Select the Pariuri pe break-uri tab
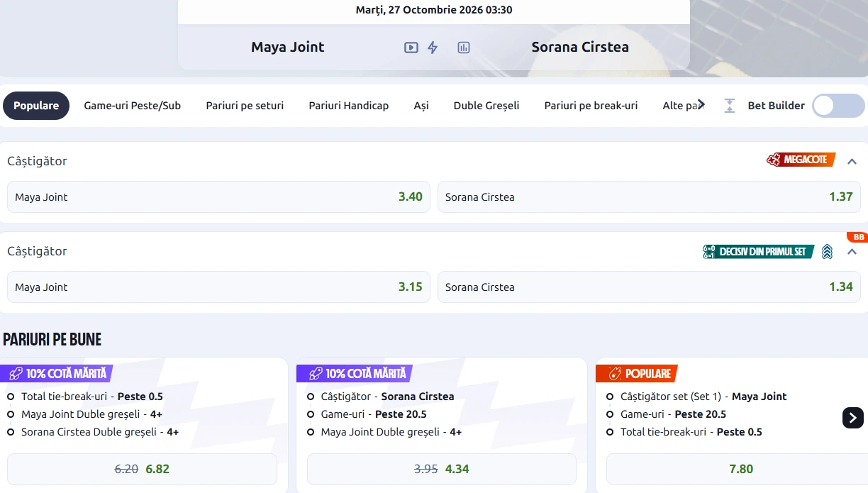 point(591,106)
